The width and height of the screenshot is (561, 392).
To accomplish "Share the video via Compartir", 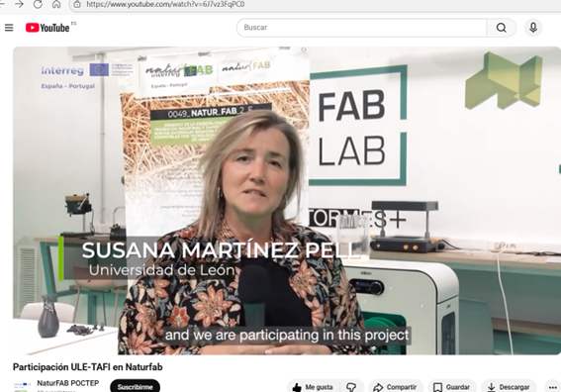I will (396, 387).
